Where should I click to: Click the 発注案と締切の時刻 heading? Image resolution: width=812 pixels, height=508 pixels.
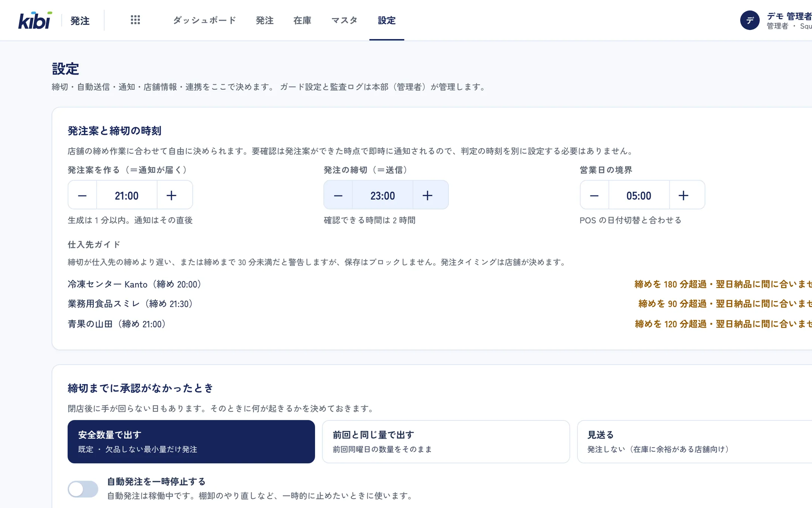114,131
